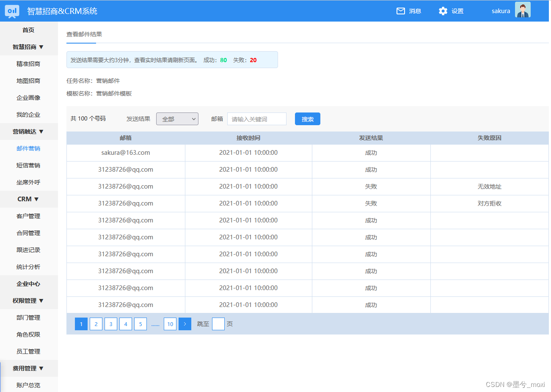Go to page 10

[170, 324]
